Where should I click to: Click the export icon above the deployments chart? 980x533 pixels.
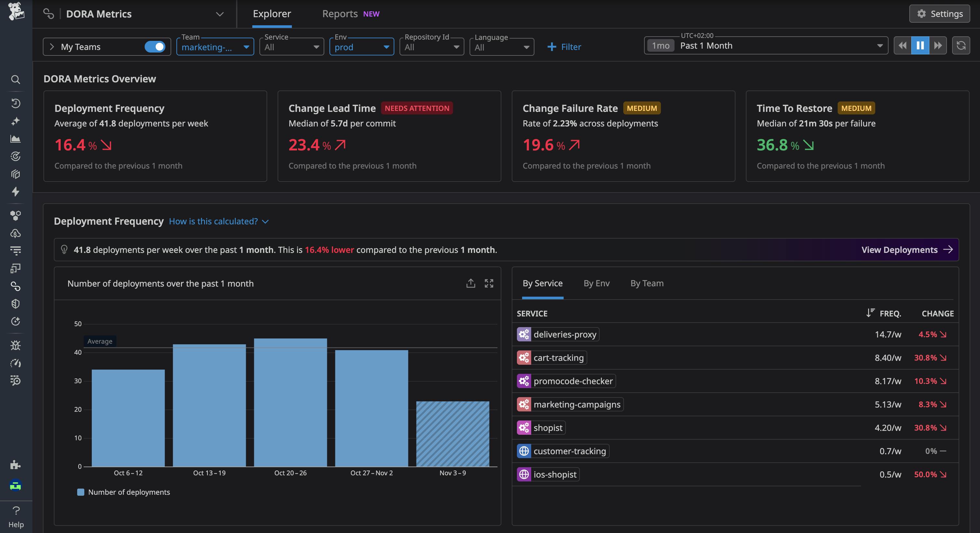pyautogui.click(x=471, y=283)
